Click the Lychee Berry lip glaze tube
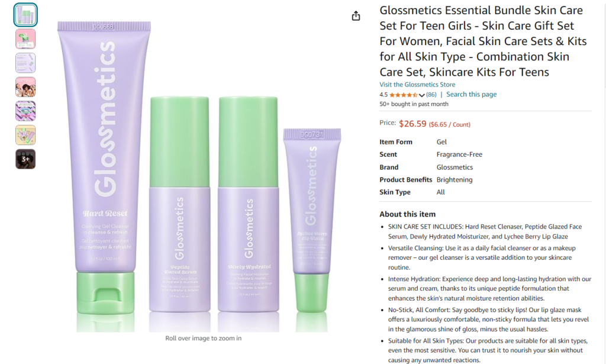 pyautogui.click(x=312, y=220)
